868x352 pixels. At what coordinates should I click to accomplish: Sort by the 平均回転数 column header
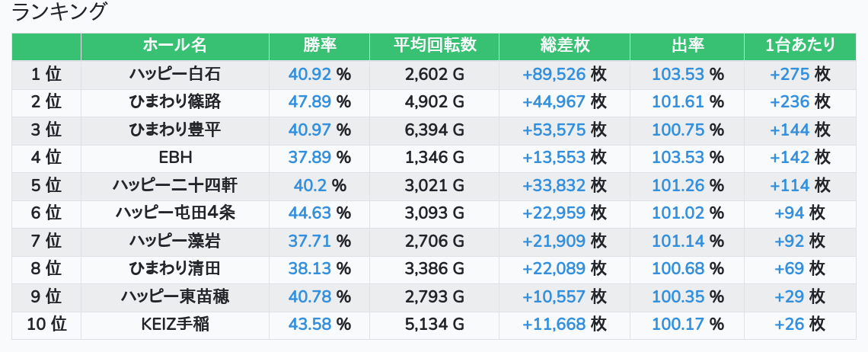pos(434,46)
